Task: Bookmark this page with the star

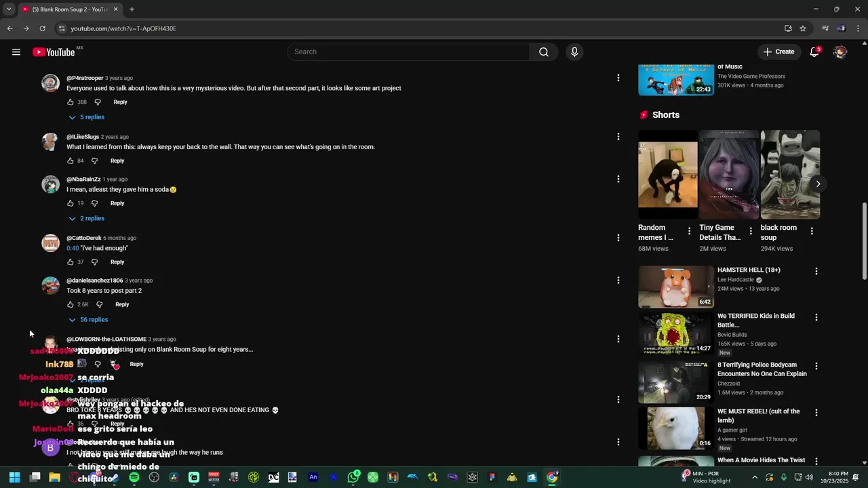Action: (803, 28)
